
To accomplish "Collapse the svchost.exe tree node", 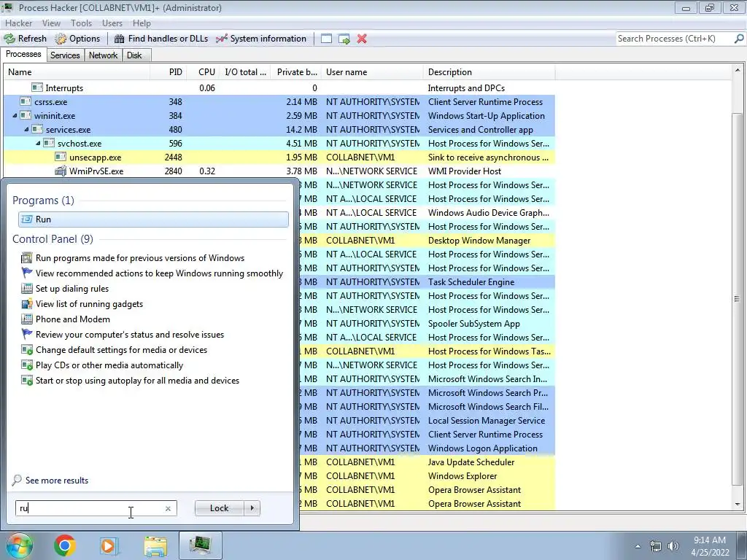I will [x=38, y=143].
